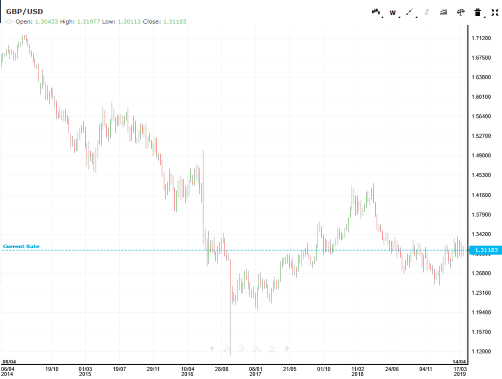Click the 10/04 2016 date label
502x379 pixels.
187,371
